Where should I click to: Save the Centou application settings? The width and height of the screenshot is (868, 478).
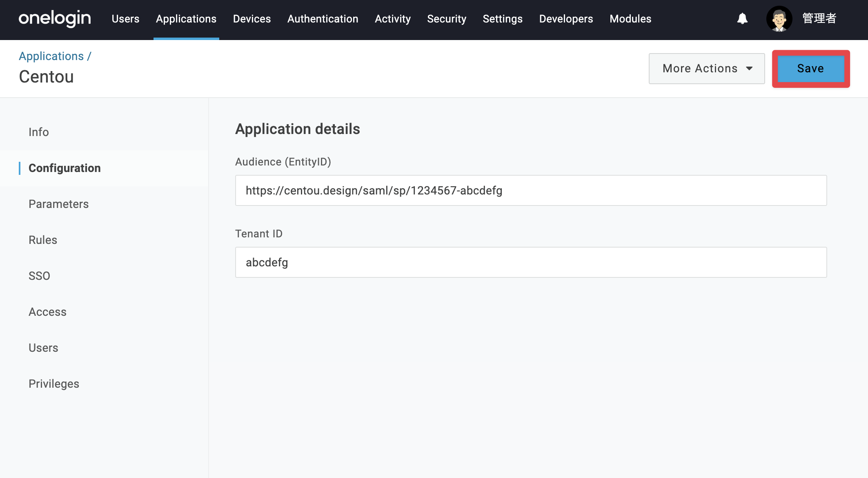pos(811,69)
